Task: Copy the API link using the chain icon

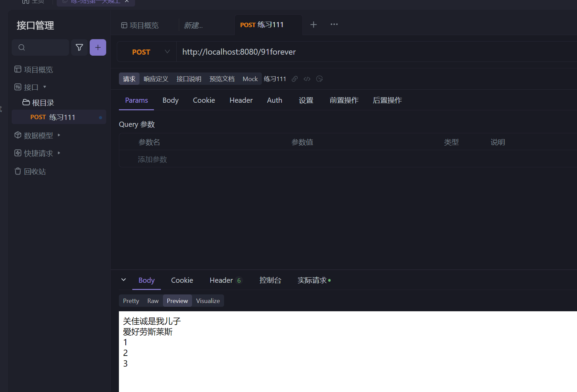Action: [295, 79]
